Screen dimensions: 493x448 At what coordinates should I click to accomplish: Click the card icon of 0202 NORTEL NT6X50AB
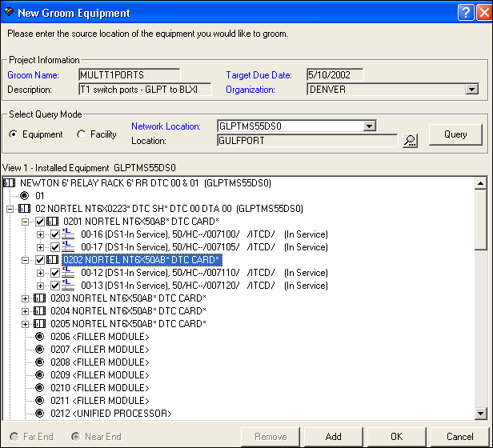coord(53,260)
